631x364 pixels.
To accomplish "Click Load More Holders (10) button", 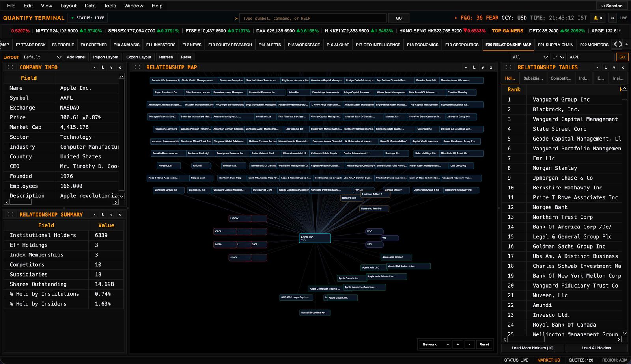I will pyautogui.click(x=532, y=348).
